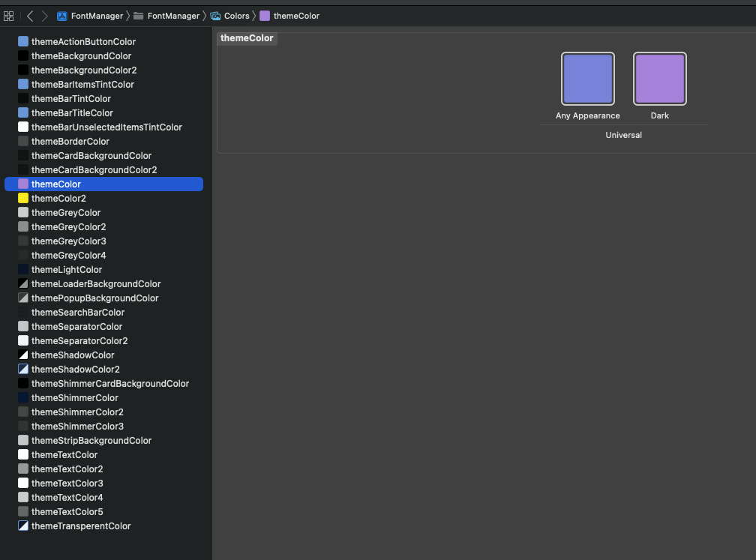Open the themeColor breadcrumb dropdown
Image resolution: width=756 pixels, height=560 pixels.
pos(298,15)
